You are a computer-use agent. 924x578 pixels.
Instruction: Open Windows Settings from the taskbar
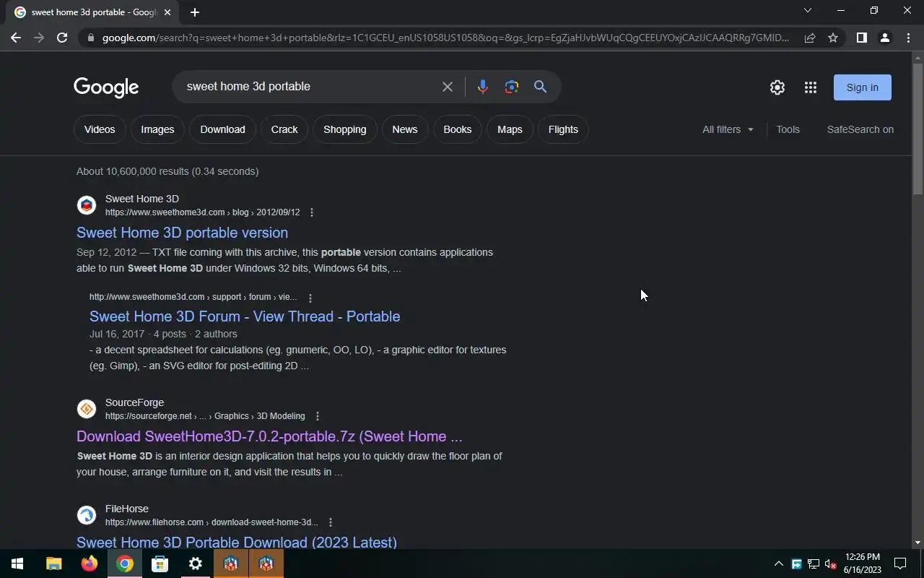click(195, 564)
